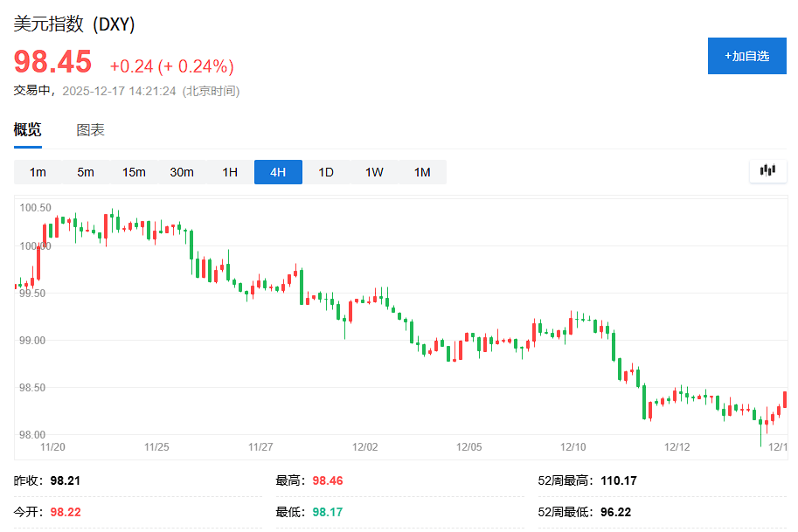This screenshot has width=798, height=532.
Task: Click the 美元指数 (DXY) title
Action: click(74, 24)
